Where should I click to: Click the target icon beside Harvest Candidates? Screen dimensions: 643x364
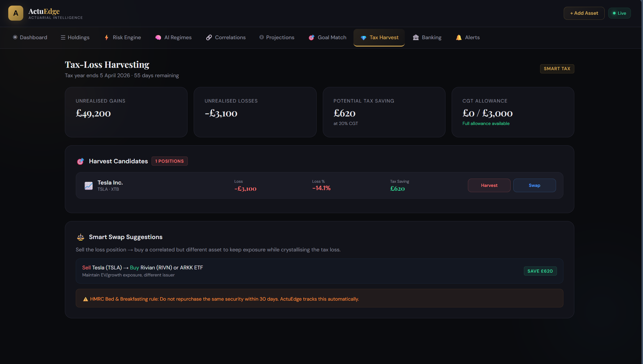(x=80, y=161)
